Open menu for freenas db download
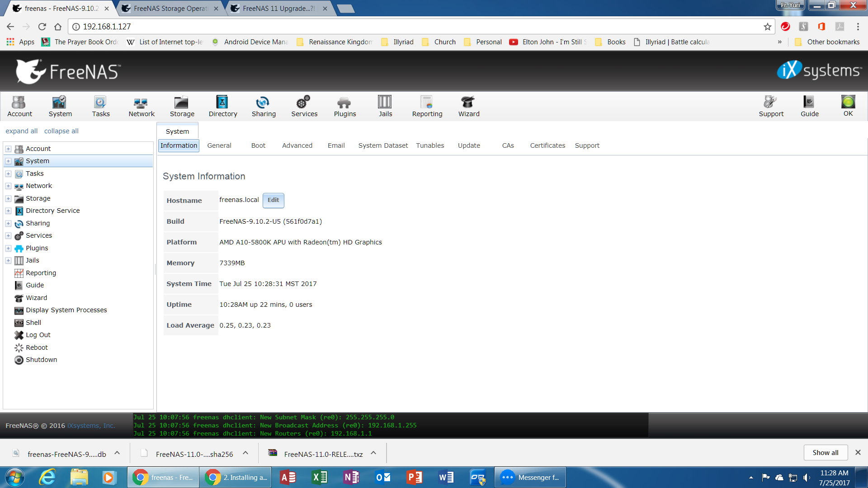 (x=117, y=453)
